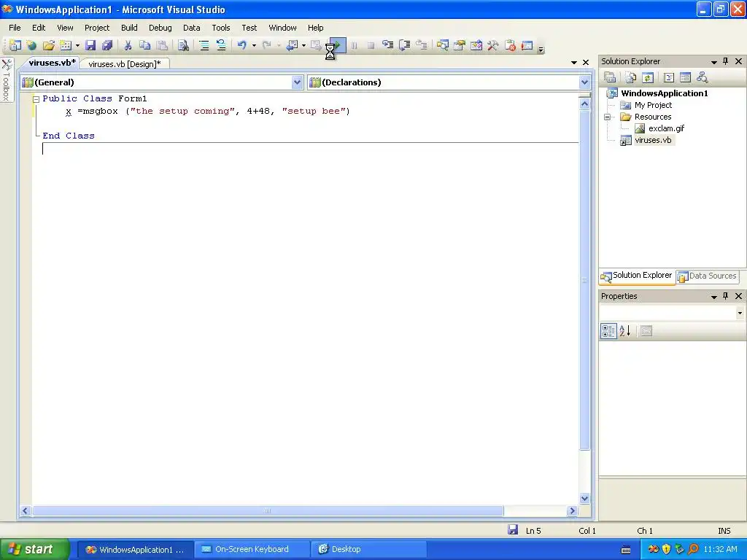Click Show All Files in Solution Explorer
Screen dimensions: 747x560
click(631, 77)
